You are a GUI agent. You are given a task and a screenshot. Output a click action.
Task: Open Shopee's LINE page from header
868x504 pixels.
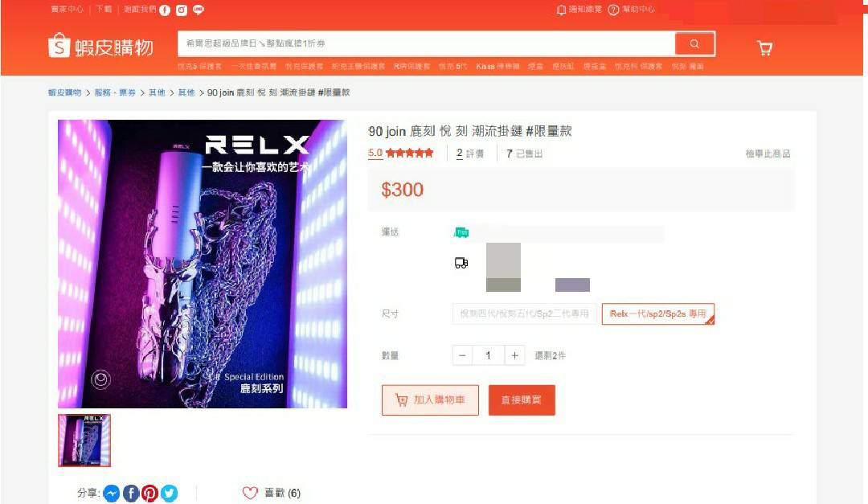199,10
